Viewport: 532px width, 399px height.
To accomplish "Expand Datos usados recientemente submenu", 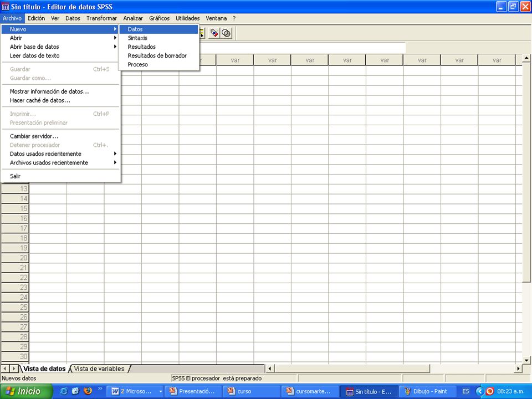I will (60, 154).
